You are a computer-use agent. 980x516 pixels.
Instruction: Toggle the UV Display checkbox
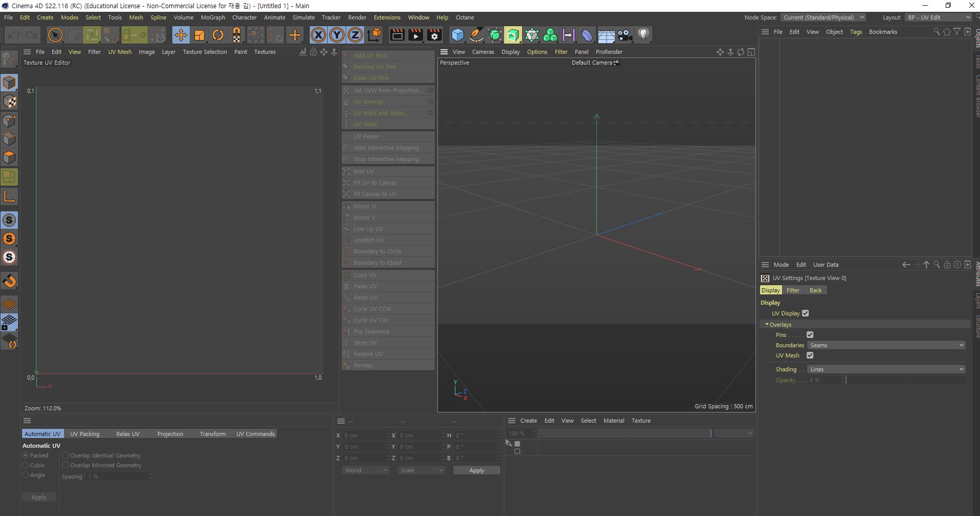[x=805, y=313]
